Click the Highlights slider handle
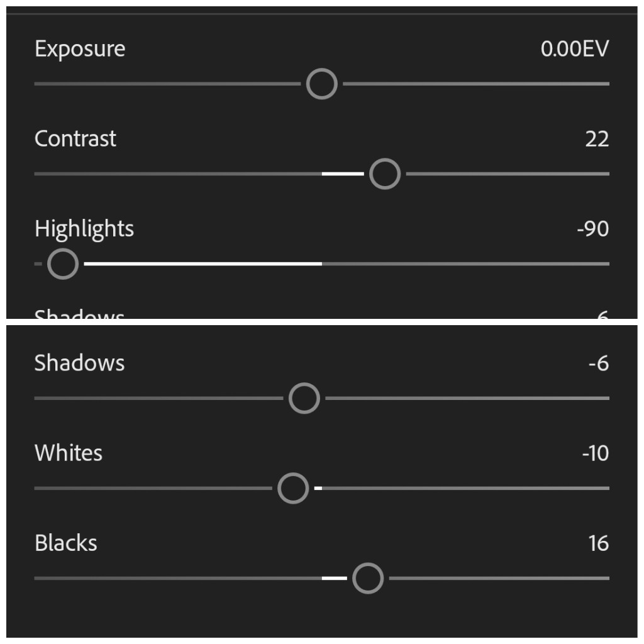 coord(63,264)
